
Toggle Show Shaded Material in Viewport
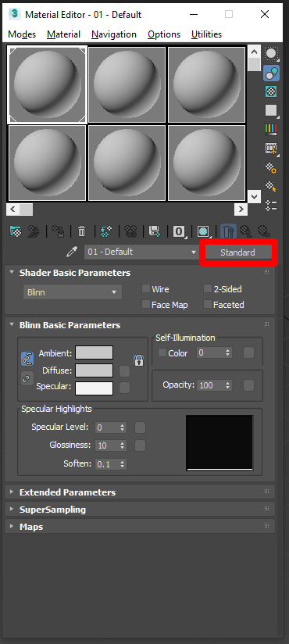(x=203, y=231)
